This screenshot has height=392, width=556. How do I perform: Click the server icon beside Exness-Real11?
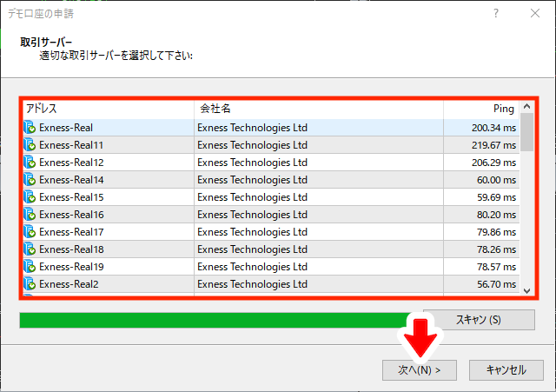(30, 145)
